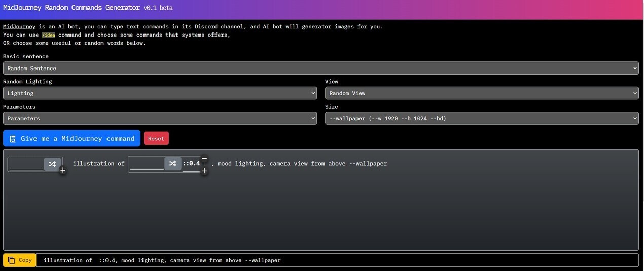Click 'mood lighting, camera view from above' text

[x=281, y=163]
